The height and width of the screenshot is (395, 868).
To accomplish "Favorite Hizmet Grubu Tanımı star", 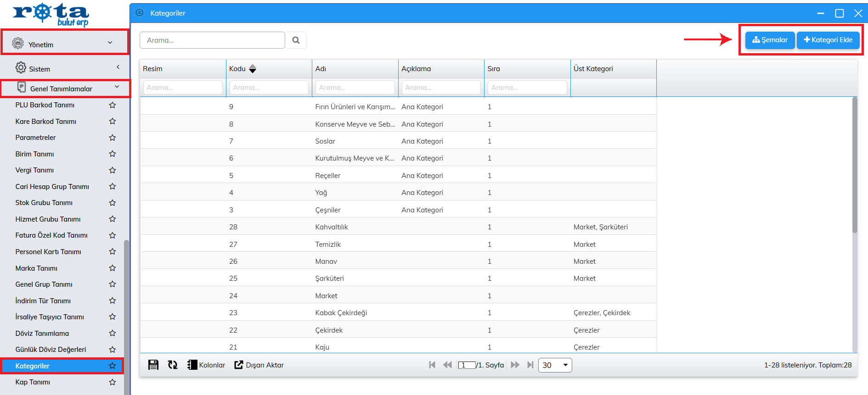I will [x=113, y=219].
